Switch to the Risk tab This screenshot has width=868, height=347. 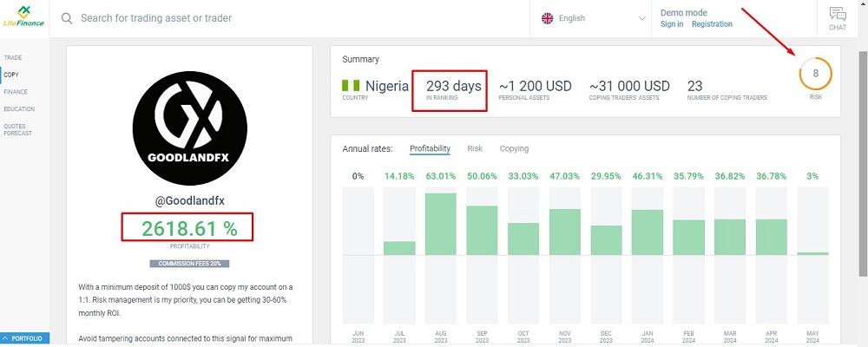(475, 149)
